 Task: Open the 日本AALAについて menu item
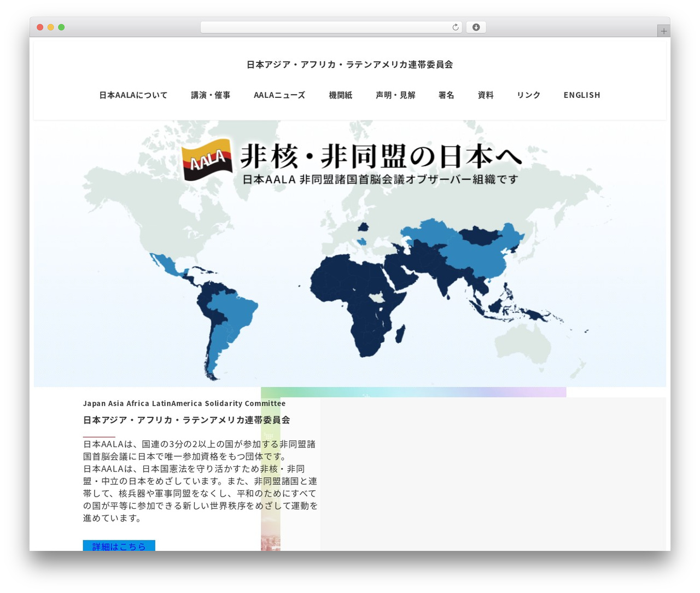coord(133,95)
